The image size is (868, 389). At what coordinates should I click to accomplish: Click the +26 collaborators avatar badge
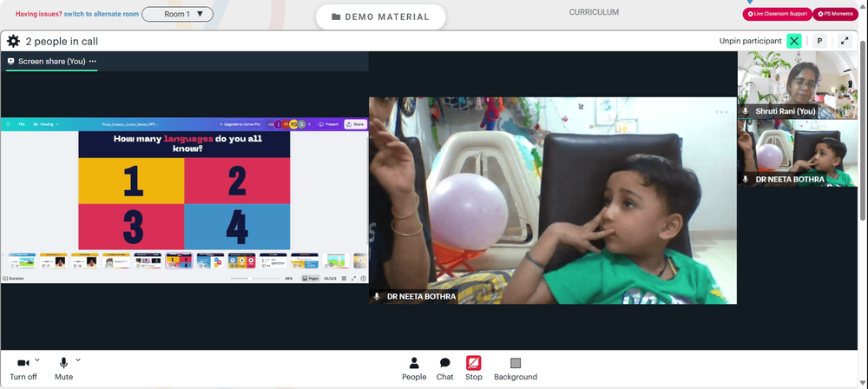tap(270, 124)
